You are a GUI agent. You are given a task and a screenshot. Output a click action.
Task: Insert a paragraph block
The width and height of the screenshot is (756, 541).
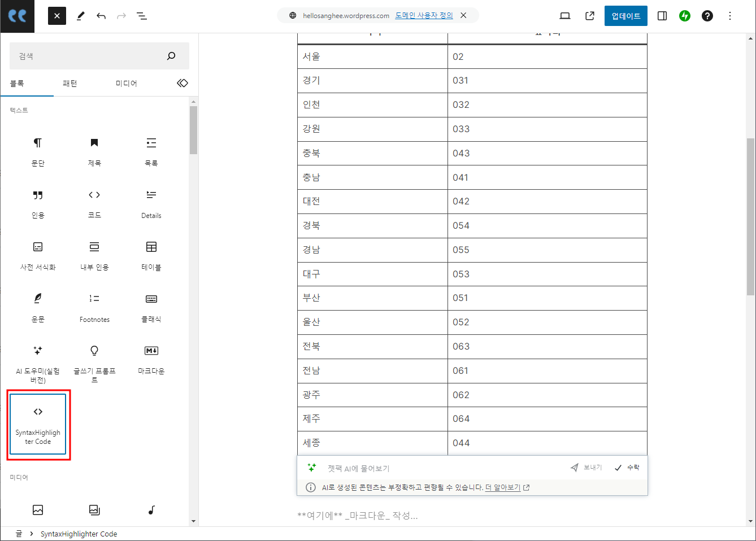point(38,151)
